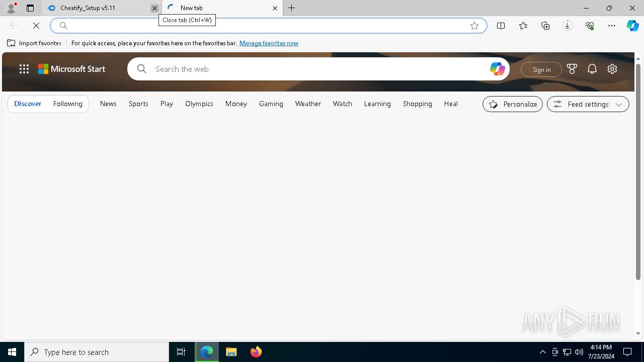Screen dimensions: 644x362
Task: Open the volume control icon
Action: click(579, 352)
